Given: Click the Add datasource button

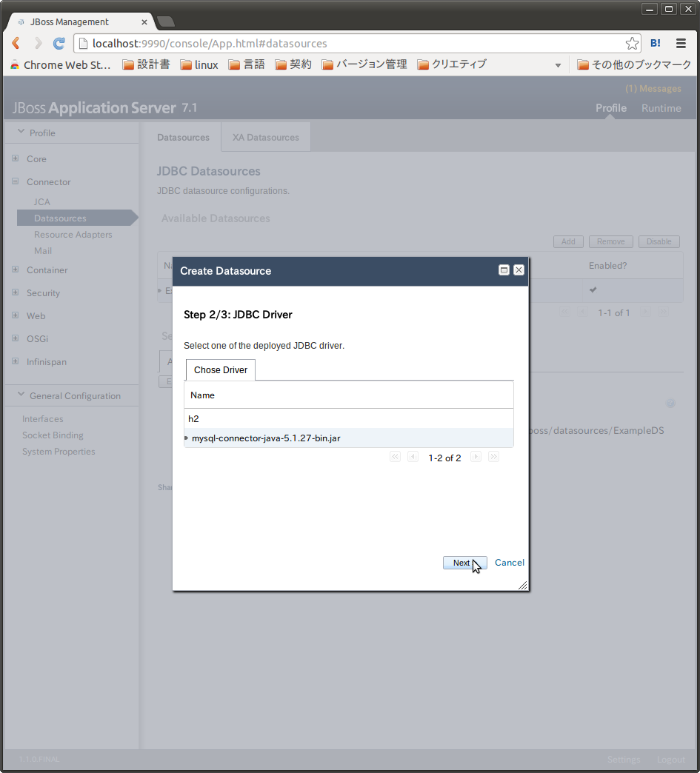Looking at the screenshot, I should point(568,241).
